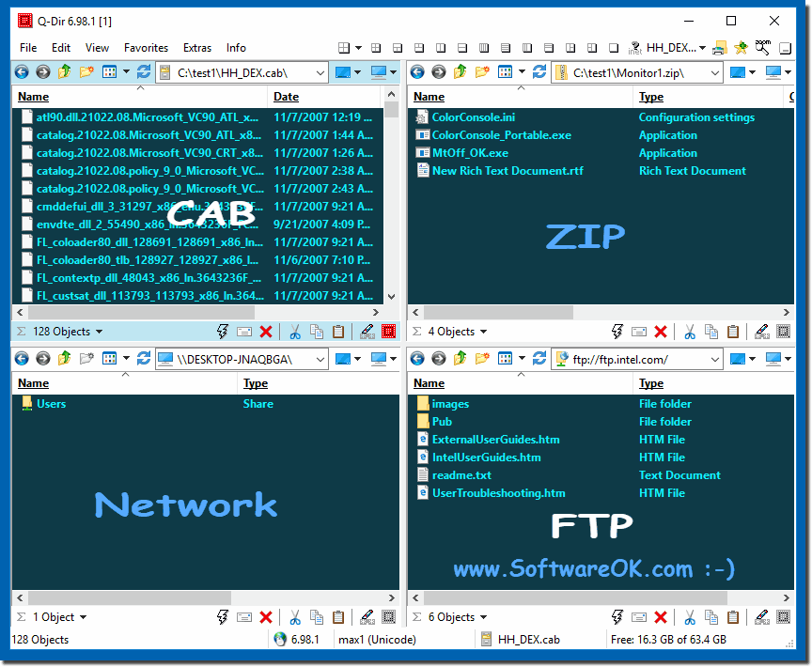Open the Info menu
The height and width of the screenshot is (667, 812).
236,48
